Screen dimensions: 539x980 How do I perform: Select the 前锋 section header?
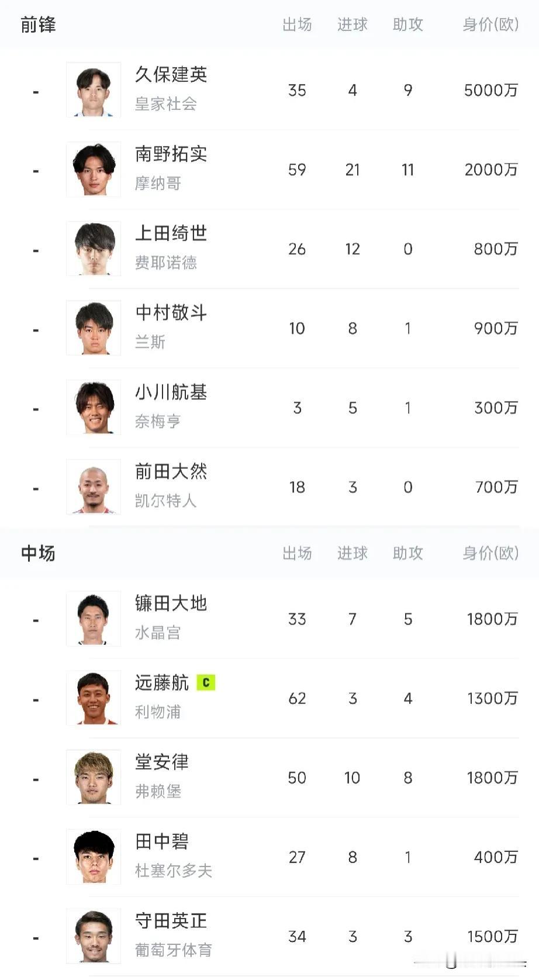click(x=38, y=25)
